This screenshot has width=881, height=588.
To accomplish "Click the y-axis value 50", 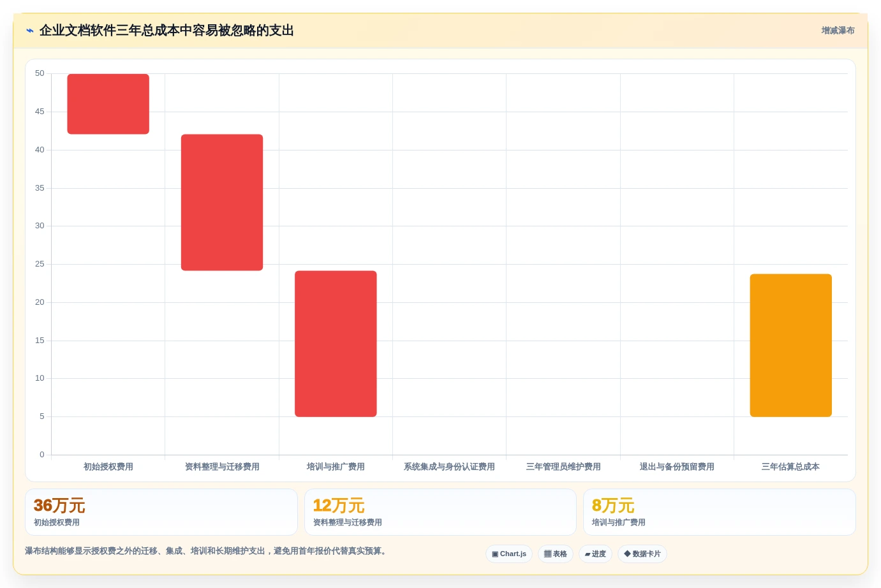I will pos(40,73).
